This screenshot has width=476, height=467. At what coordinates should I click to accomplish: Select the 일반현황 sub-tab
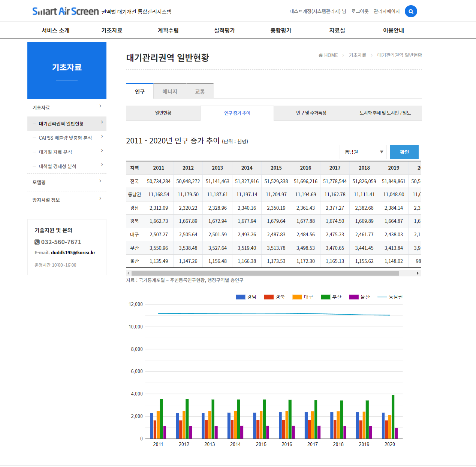pyautogui.click(x=163, y=113)
